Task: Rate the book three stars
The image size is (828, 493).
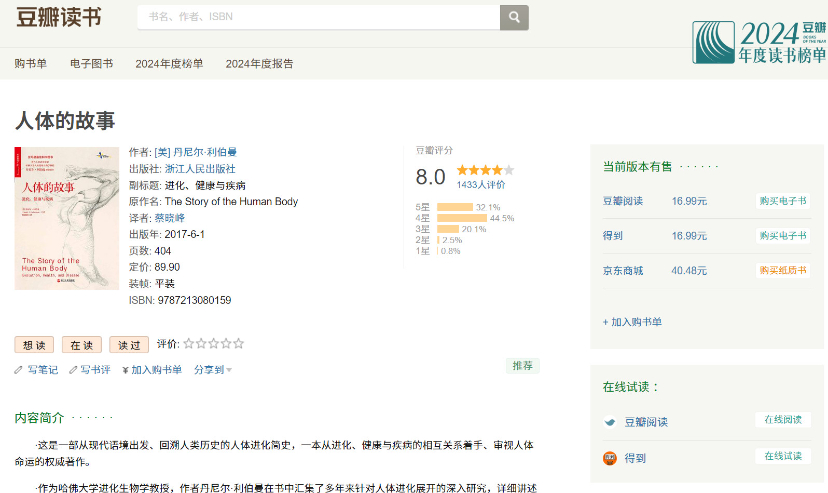Action: pyautogui.click(x=214, y=344)
